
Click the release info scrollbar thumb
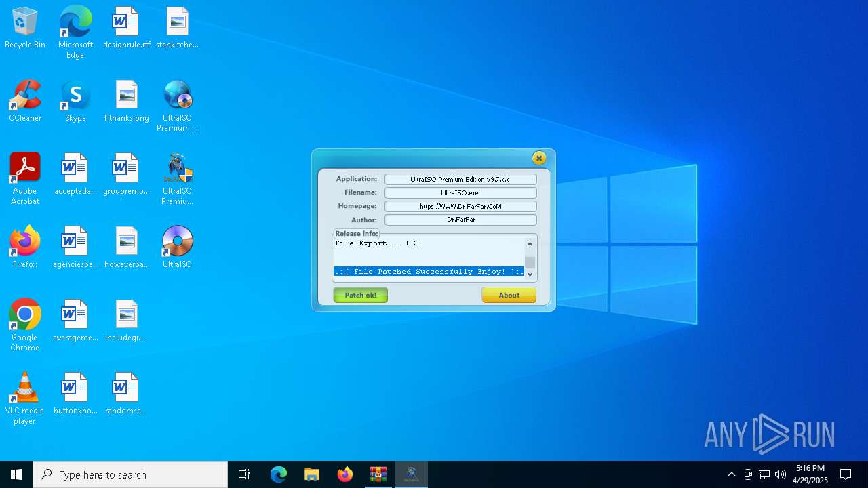[530, 262]
